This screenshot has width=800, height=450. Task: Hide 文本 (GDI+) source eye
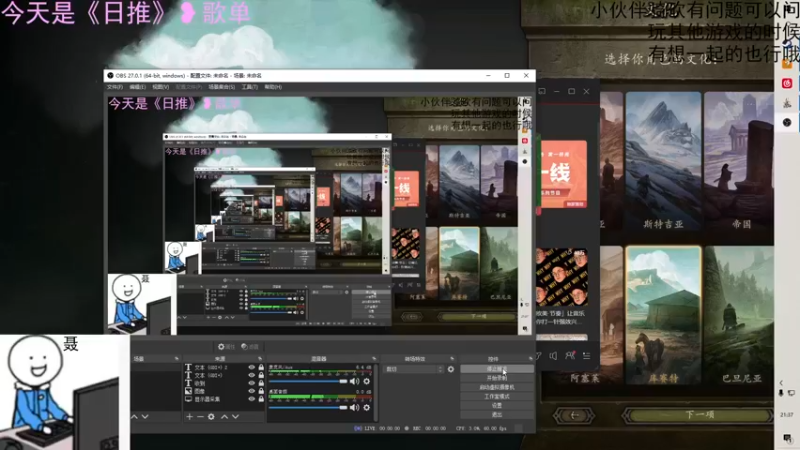(x=251, y=375)
